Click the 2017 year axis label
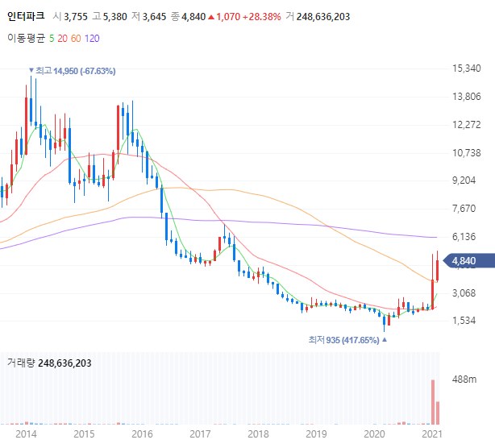The image size is (495, 448). tap(200, 434)
